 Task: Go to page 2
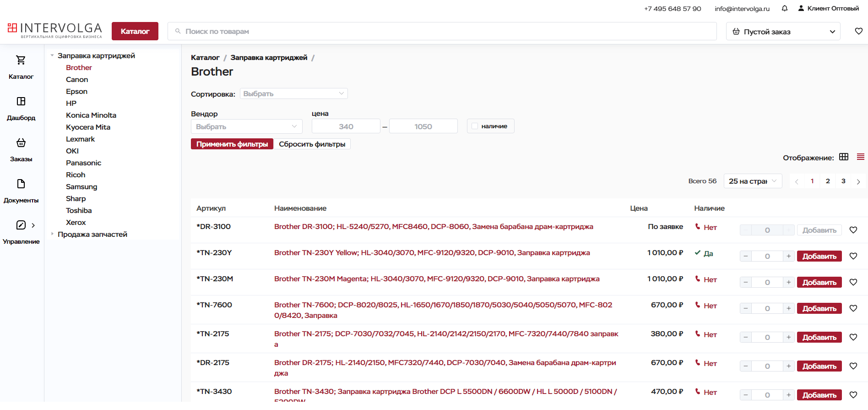click(828, 181)
